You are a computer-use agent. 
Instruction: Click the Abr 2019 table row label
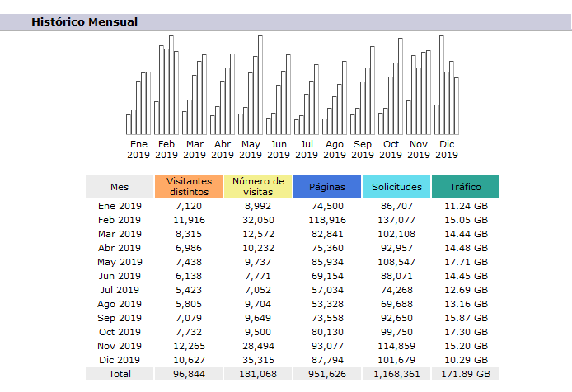coord(120,248)
